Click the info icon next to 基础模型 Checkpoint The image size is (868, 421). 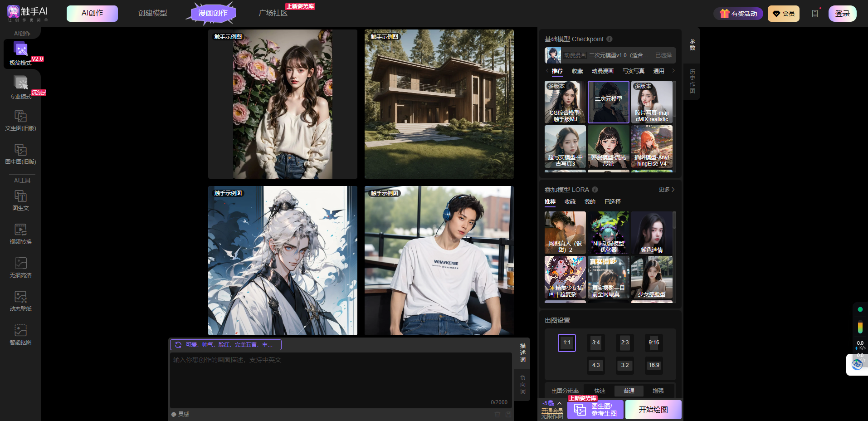point(610,39)
